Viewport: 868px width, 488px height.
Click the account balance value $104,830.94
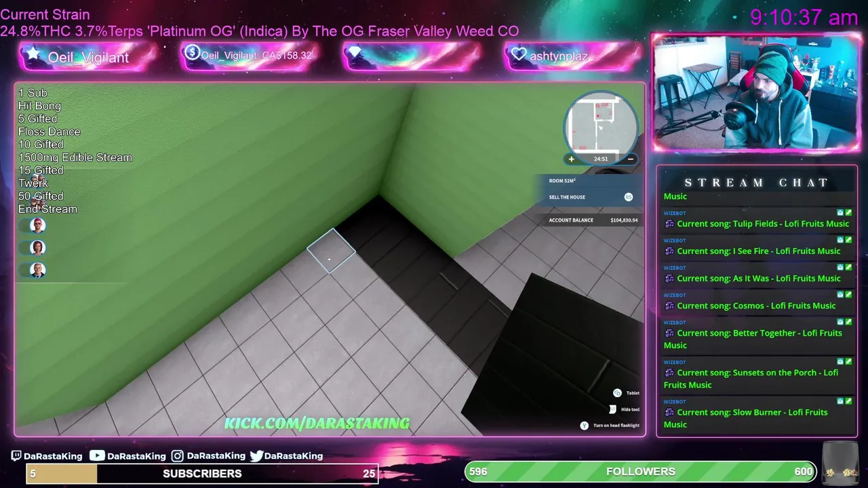(x=624, y=220)
